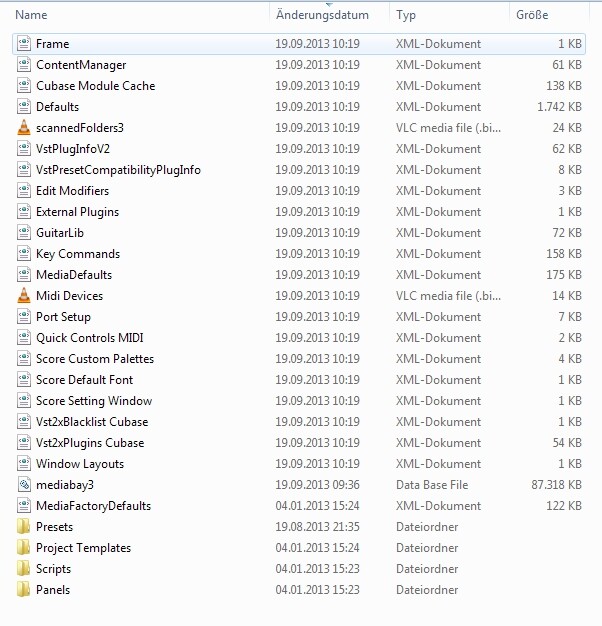Select the Panels folder name
Screen dimensions: 602x626
click(53, 590)
